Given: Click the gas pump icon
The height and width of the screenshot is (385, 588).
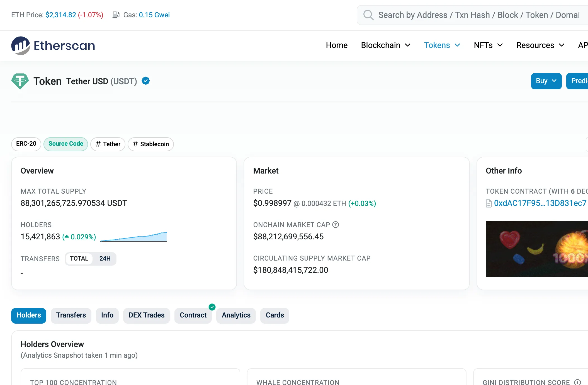Looking at the screenshot, I should coord(116,15).
